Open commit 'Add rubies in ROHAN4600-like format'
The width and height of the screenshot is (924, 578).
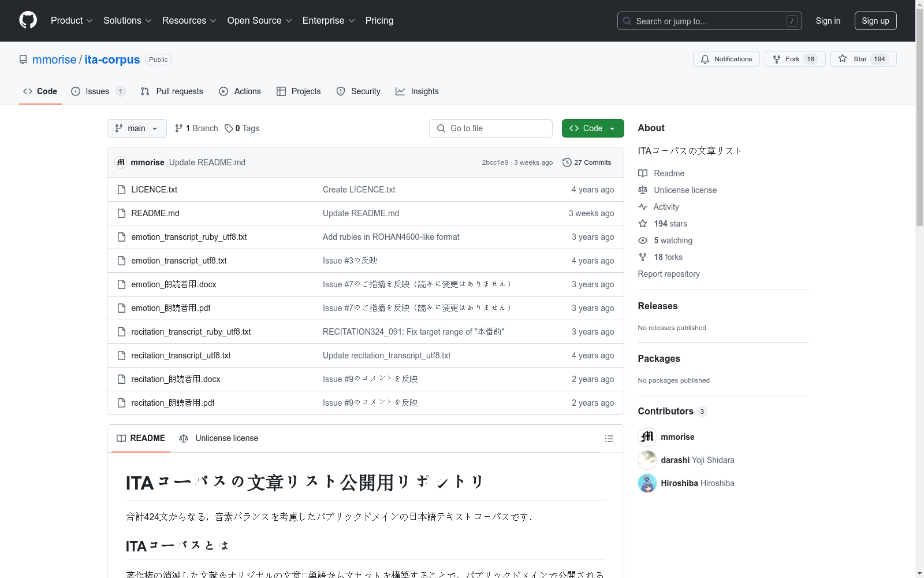(391, 237)
